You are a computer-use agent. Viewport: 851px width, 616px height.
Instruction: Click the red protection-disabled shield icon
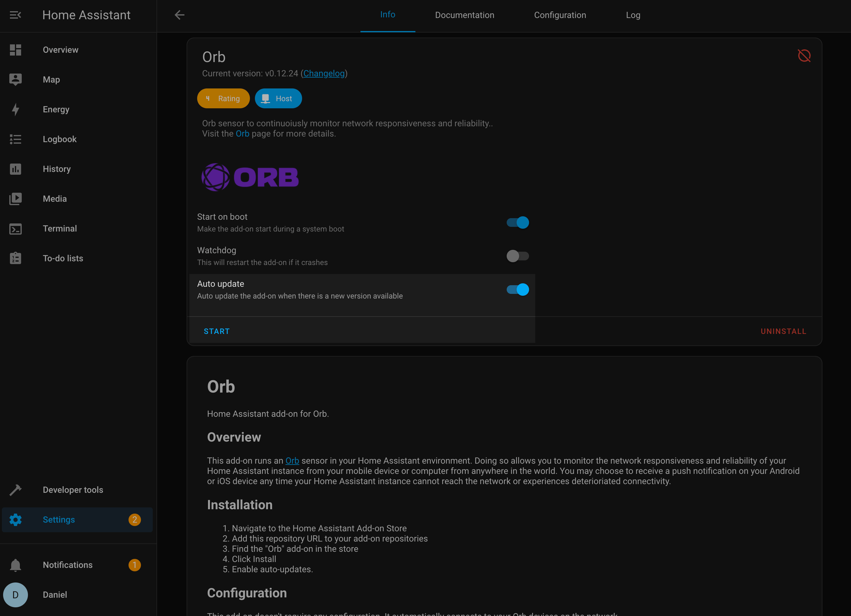pyautogui.click(x=804, y=56)
